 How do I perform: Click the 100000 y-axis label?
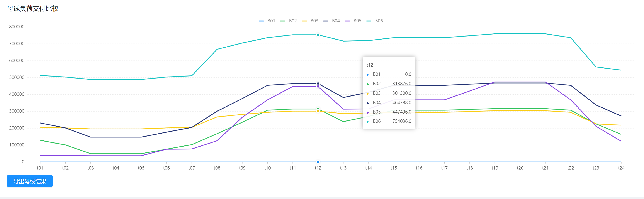[x=17, y=145]
